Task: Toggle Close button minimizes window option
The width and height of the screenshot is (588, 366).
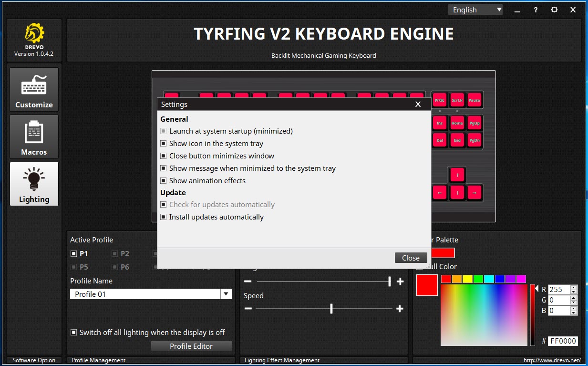Action: [164, 156]
